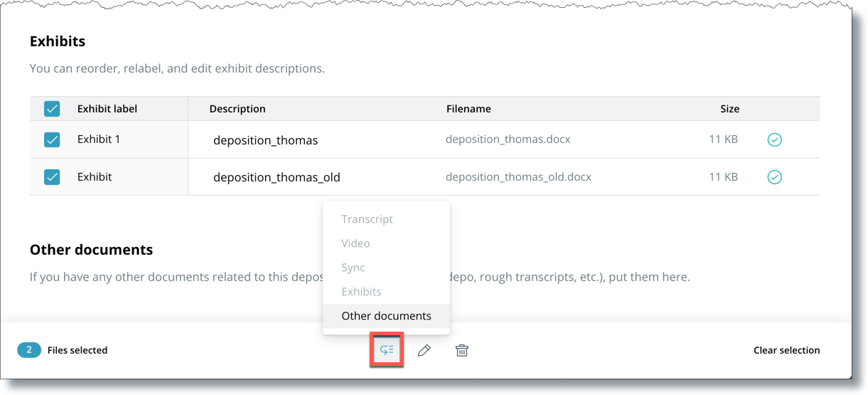Click Clear selection link
Screen dimensions: 868x395
point(787,350)
